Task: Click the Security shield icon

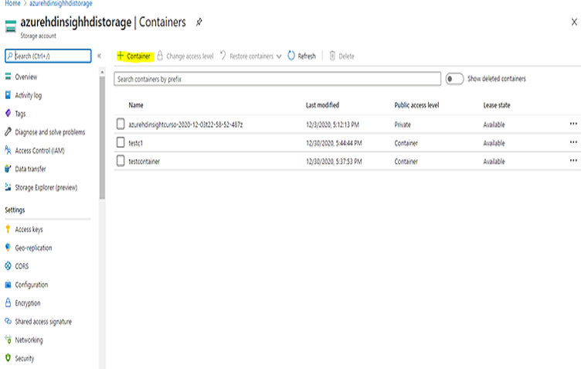Action: click(x=8, y=357)
